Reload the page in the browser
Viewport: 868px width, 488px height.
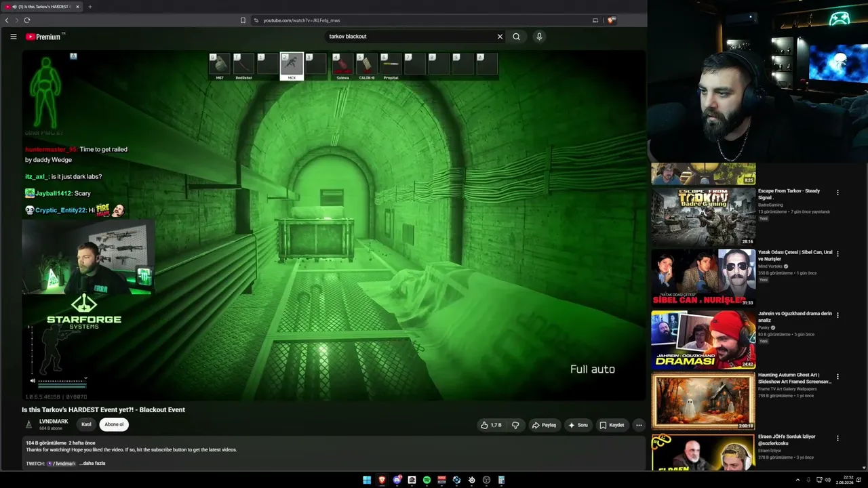27,20
